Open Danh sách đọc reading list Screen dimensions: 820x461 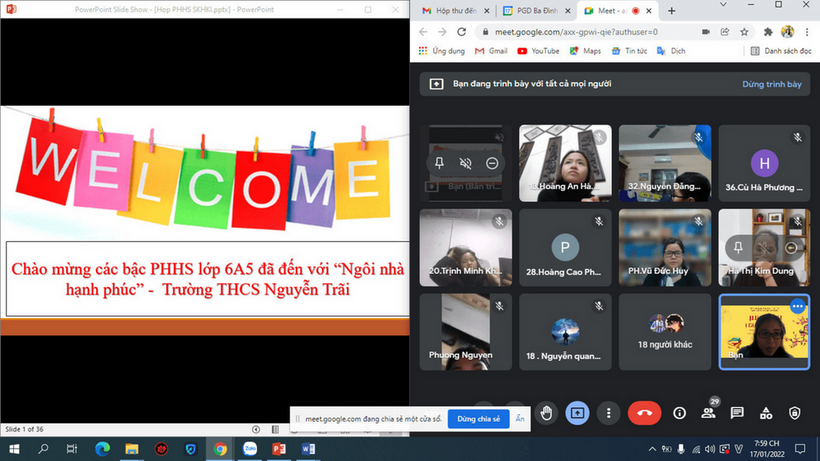tap(781, 51)
